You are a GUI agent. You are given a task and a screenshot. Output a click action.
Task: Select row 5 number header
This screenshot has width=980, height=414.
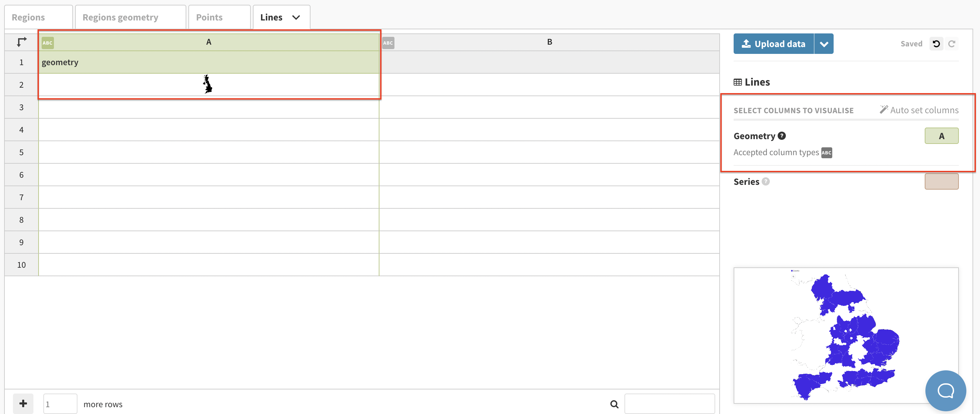21,152
